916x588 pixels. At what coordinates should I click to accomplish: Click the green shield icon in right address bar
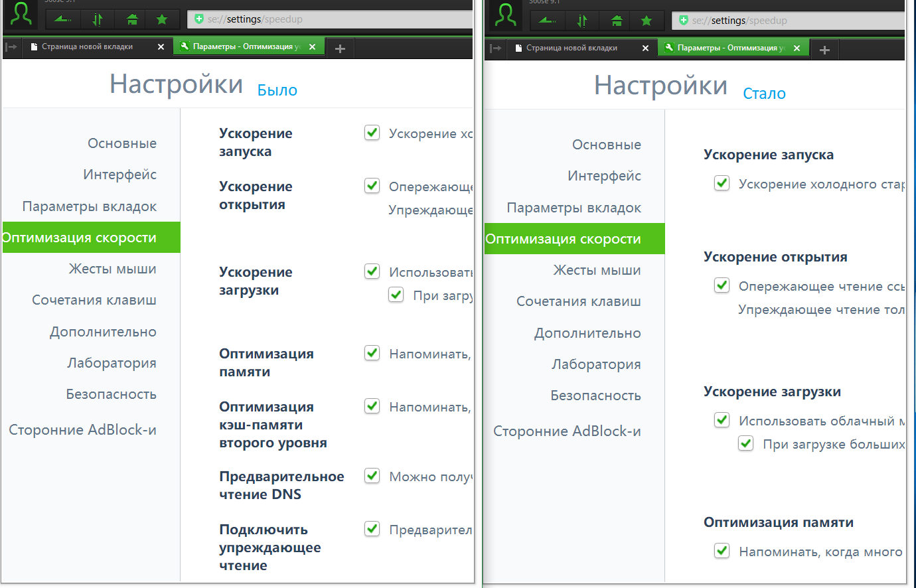point(683,21)
